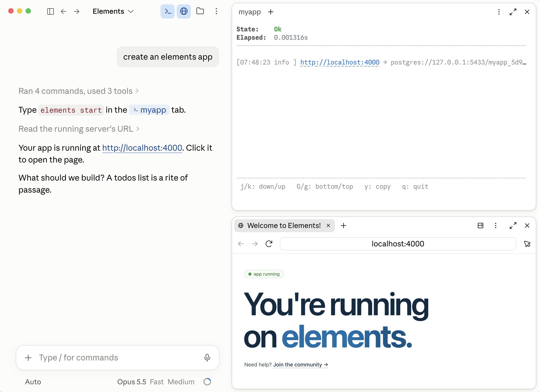Go back with the top-left arrow
Screen dimensions: 539x392
pos(63,11)
